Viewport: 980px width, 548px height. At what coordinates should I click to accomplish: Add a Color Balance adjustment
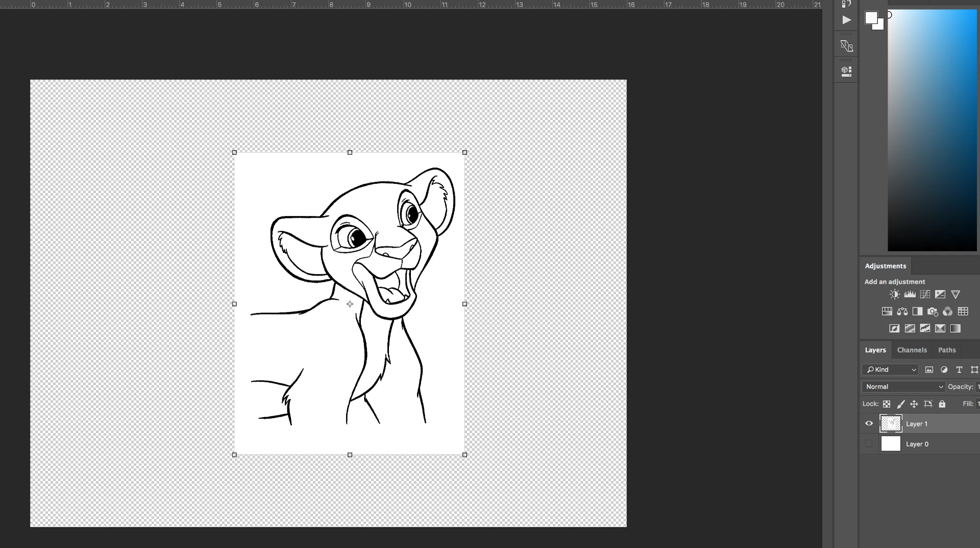point(902,311)
